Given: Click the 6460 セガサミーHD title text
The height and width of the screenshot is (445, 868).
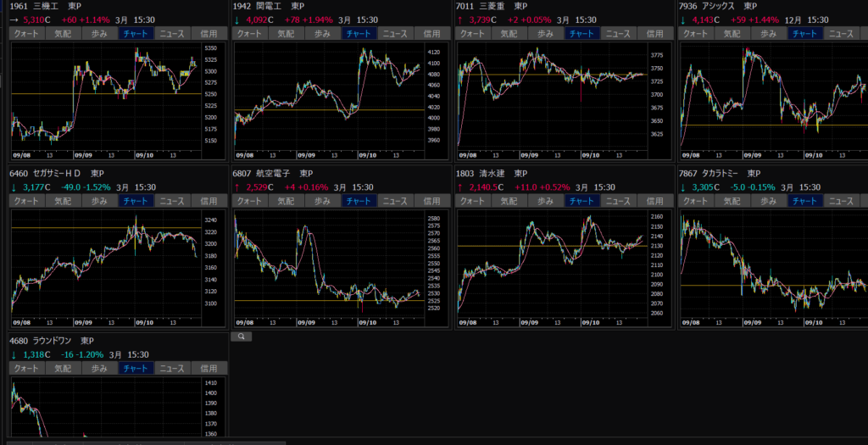Looking at the screenshot, I should [49, 174].
